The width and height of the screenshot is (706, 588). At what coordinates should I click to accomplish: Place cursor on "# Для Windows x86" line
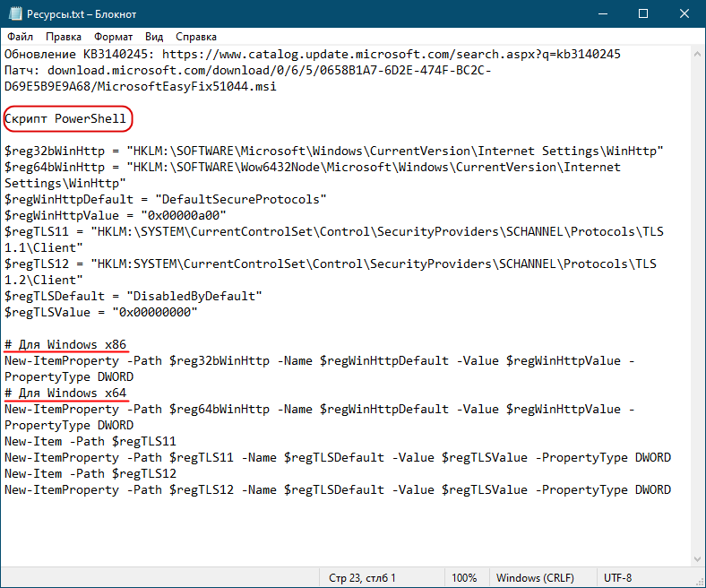tap(65, 345)
